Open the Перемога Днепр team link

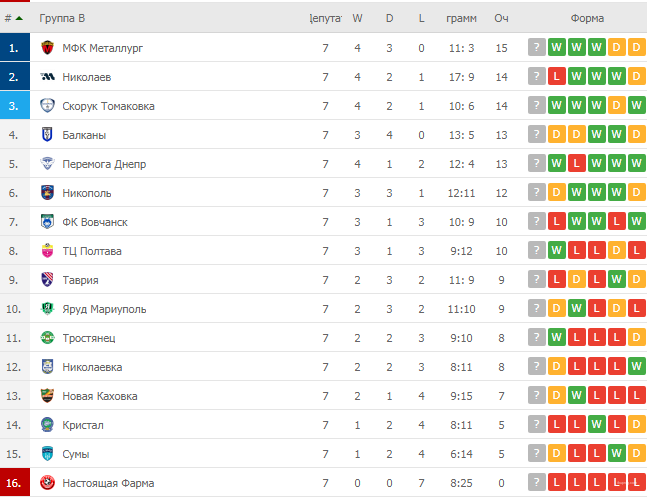point(104,164)
